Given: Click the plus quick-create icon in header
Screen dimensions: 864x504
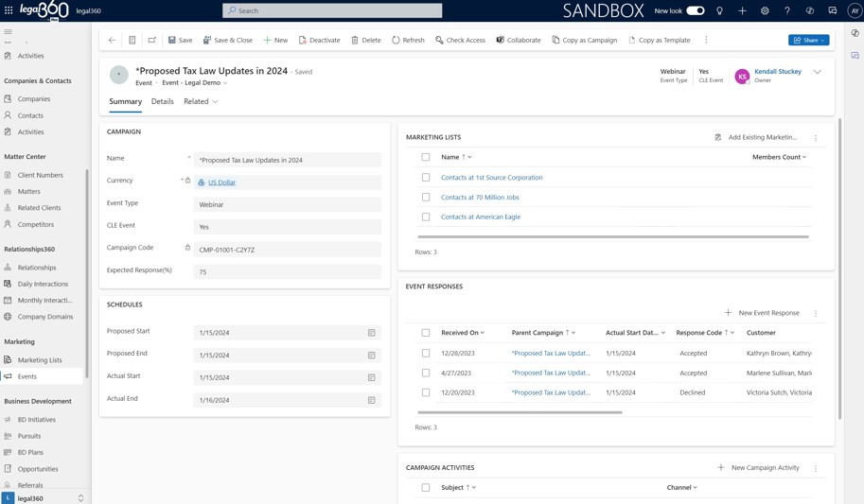Looking at the screenshot, I should pyautogui.click(x=742, y=10).
